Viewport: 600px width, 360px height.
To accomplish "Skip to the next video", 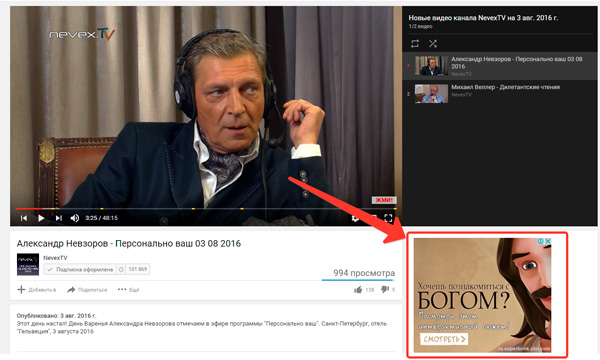I will tap(59, 218).
